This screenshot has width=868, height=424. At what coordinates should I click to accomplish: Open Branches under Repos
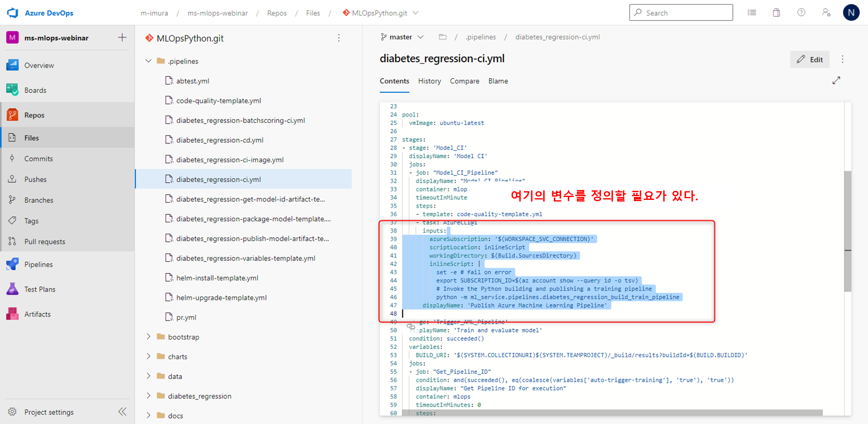[x=39, y=200]
